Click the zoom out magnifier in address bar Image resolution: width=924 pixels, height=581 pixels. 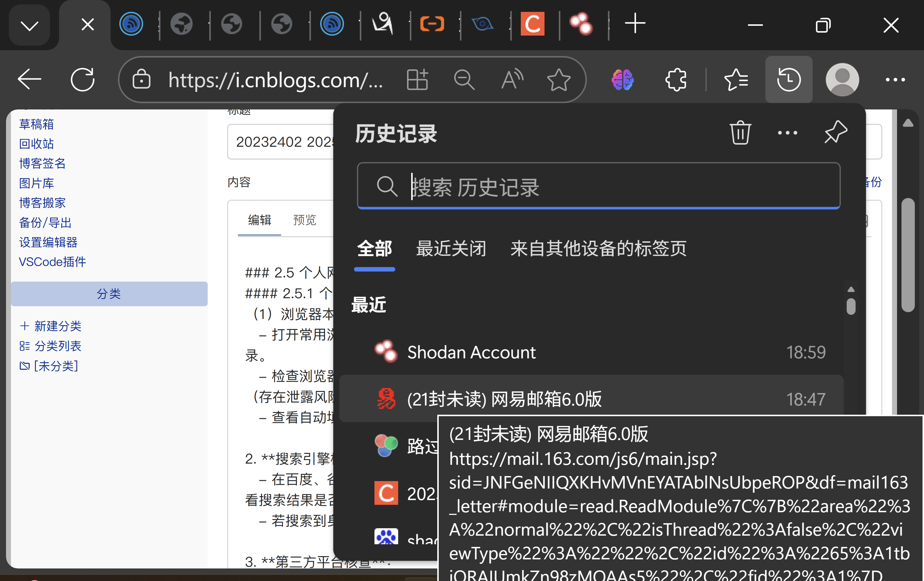point(464,80)
